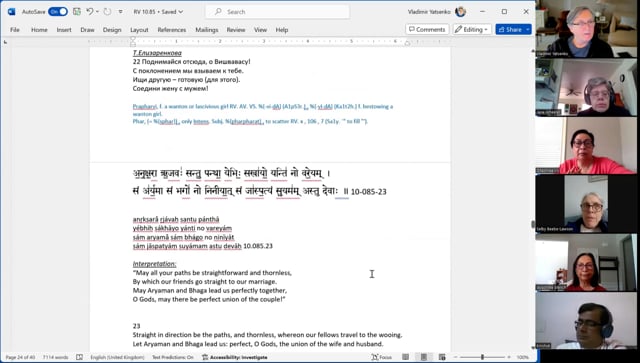Click English (United Kingdom) language indicator

click(117, 357)
